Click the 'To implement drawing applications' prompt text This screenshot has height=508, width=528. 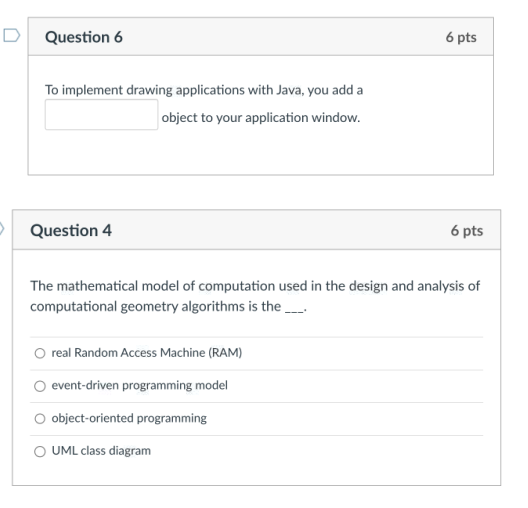pos(204,90)
